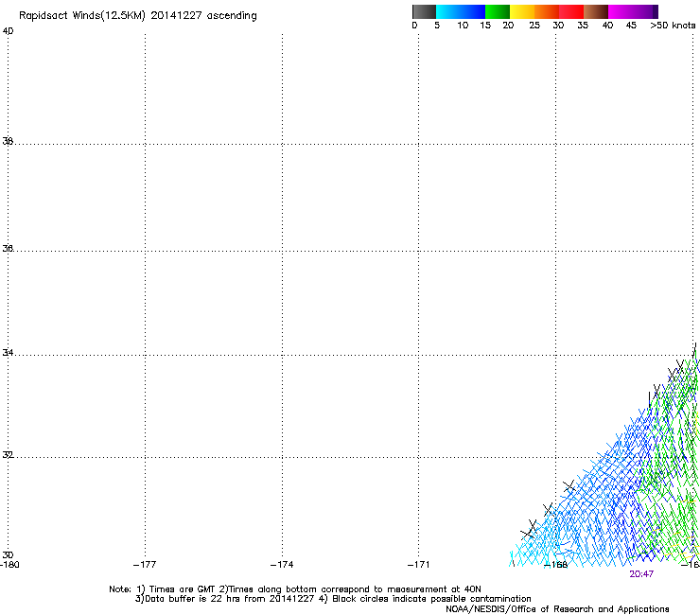700x615 pixels.
Task: Click the 'Rapidscat Winds(12.5KM) 20141227 ascending' title
Action: coord(138,16)
